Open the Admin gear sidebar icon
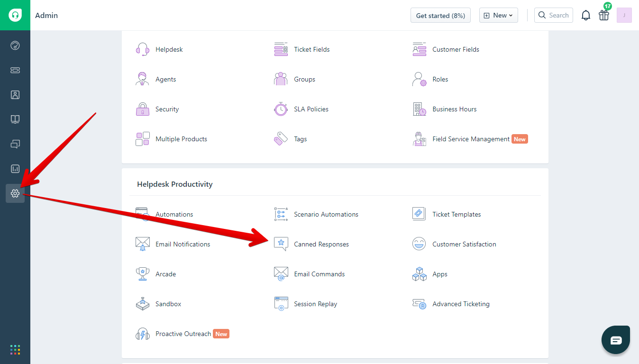 click(x=15, y=193)
